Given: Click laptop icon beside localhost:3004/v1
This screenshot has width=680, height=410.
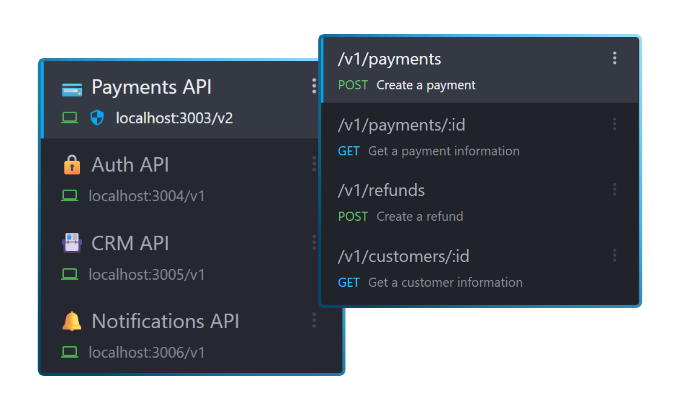Looking at the screenshot, I should 70,196.
